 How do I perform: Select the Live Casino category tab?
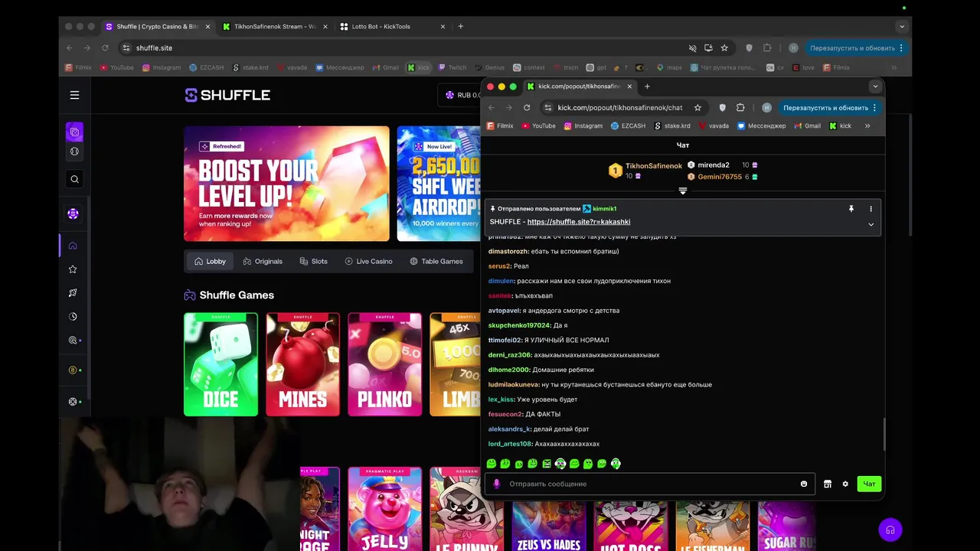coord(368,261)
